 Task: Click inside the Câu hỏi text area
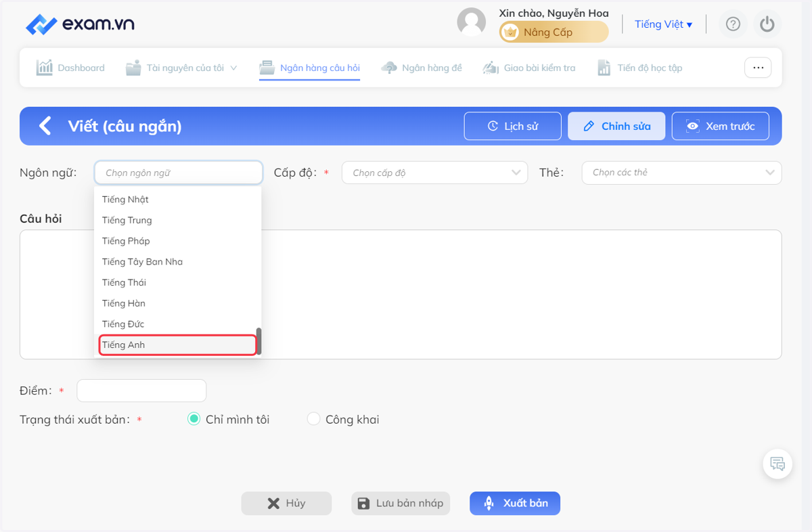(401, 294)
